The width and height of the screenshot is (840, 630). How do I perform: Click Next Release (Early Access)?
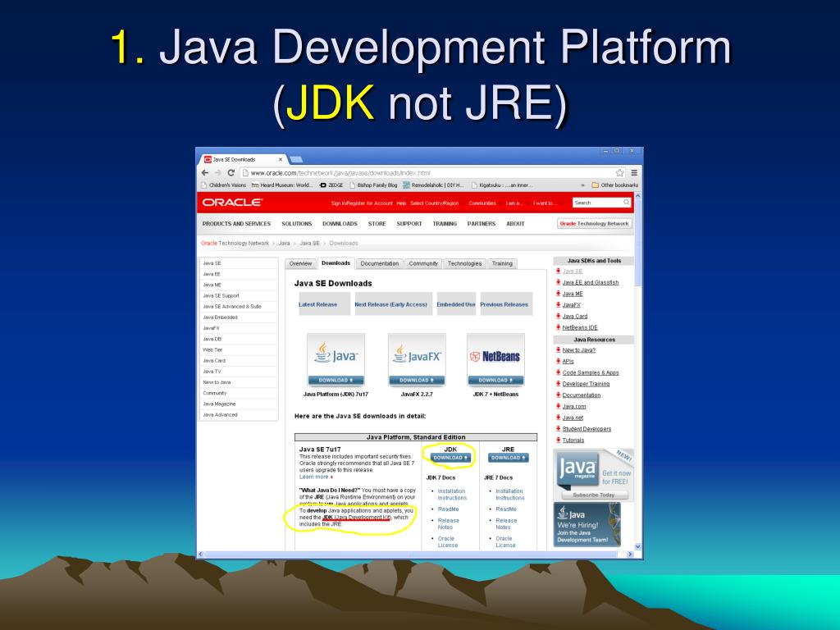coord(393,304)
